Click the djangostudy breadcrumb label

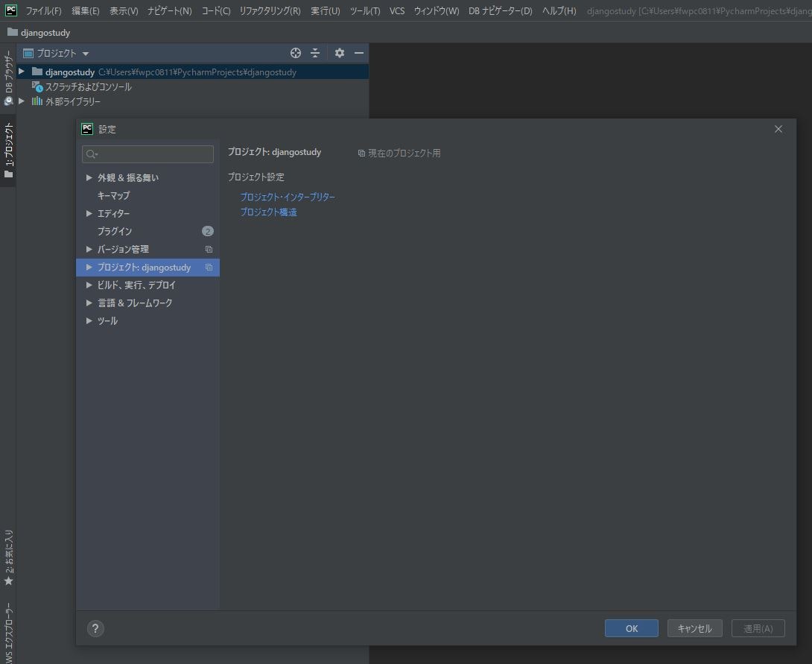[x=45, y=33]
